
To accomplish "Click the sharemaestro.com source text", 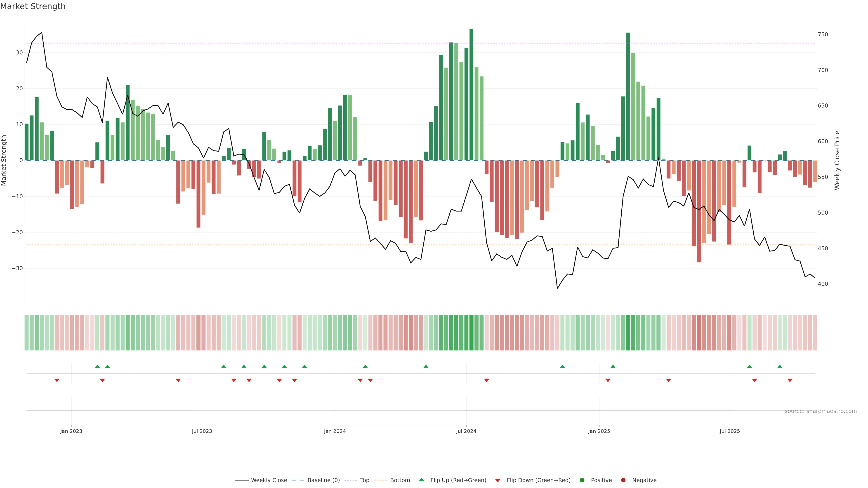I will (821, 411).
